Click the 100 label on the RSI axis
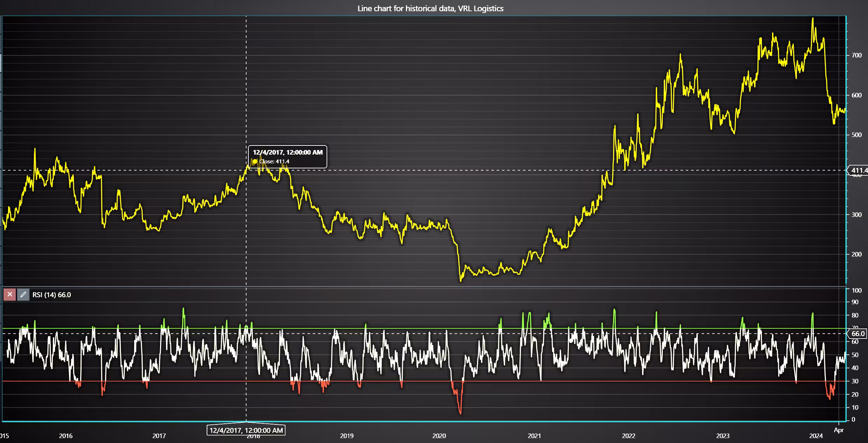This screenshot has height=443, width=868. coord(856,290)
